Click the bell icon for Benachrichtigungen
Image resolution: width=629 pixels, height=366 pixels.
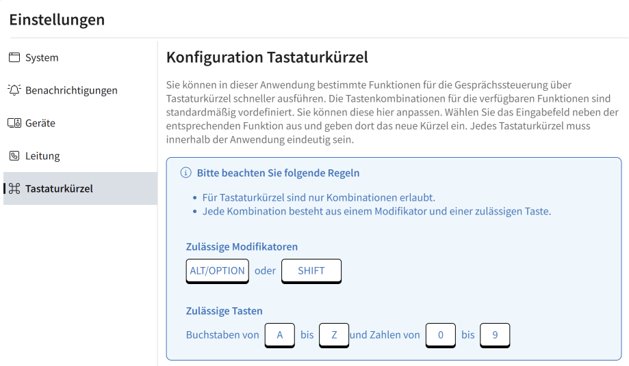click(14, 90)
